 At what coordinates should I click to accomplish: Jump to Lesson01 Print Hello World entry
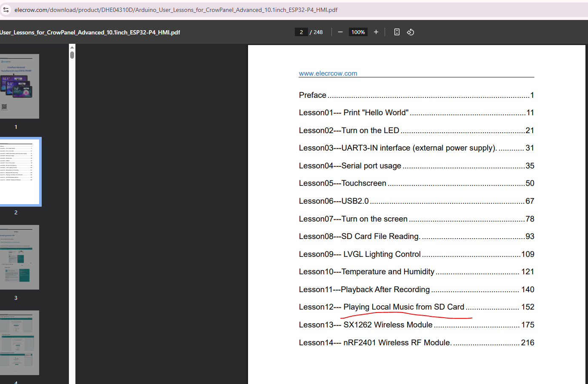coord(353,113)
